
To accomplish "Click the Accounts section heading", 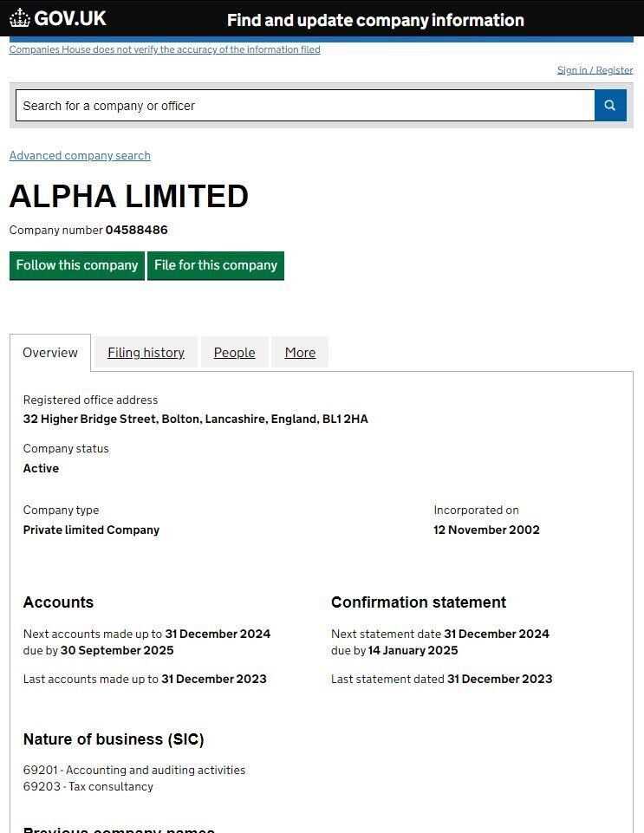I will pos(58,602).
